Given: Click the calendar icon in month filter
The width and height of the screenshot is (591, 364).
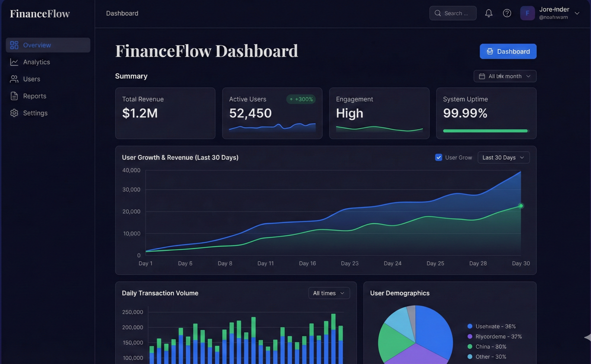Looking at the screenshot, I should click(x=482, y=76).
